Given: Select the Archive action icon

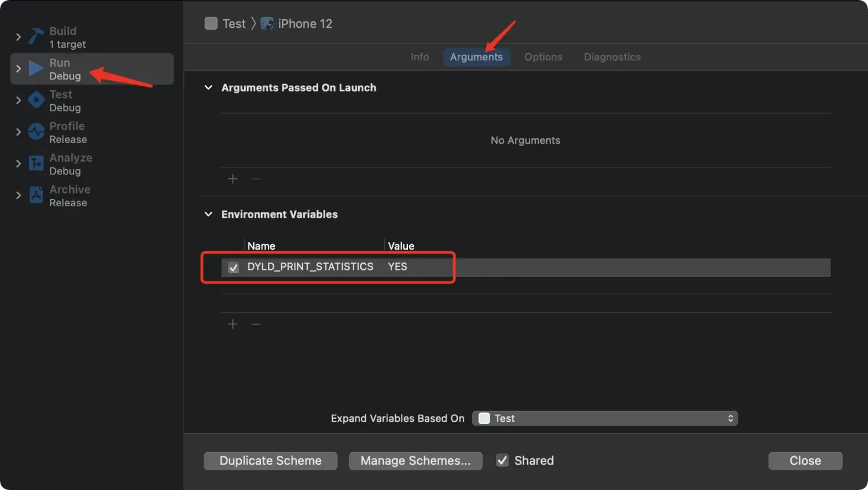Looking at the screenshot, I should pyautogui.click(x=36, y=195).
